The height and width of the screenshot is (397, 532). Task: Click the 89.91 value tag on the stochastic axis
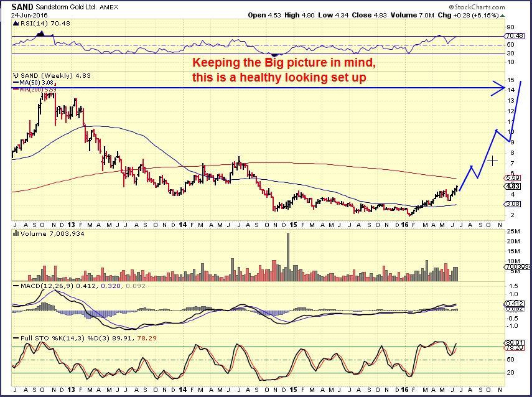click(515, 343)
